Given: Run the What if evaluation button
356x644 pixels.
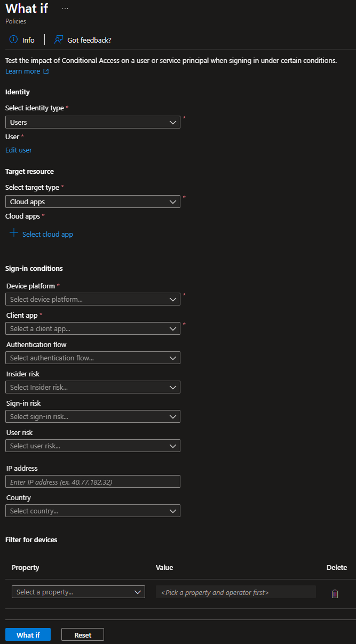Looking at the screenshot, I should (x=28, y=634).
